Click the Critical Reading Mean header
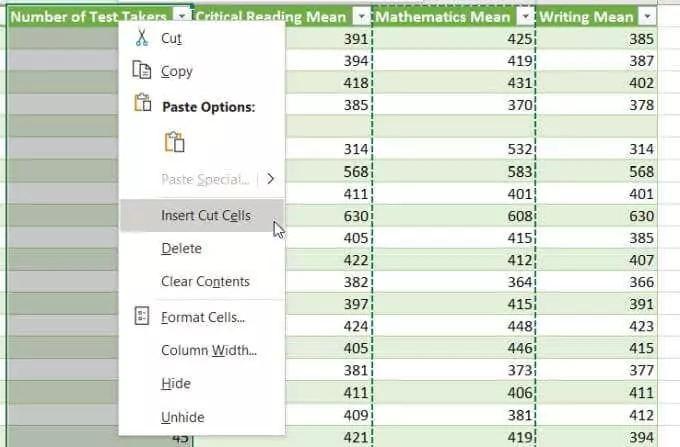The height and width of the screenshot is (447, 680). 271,17
